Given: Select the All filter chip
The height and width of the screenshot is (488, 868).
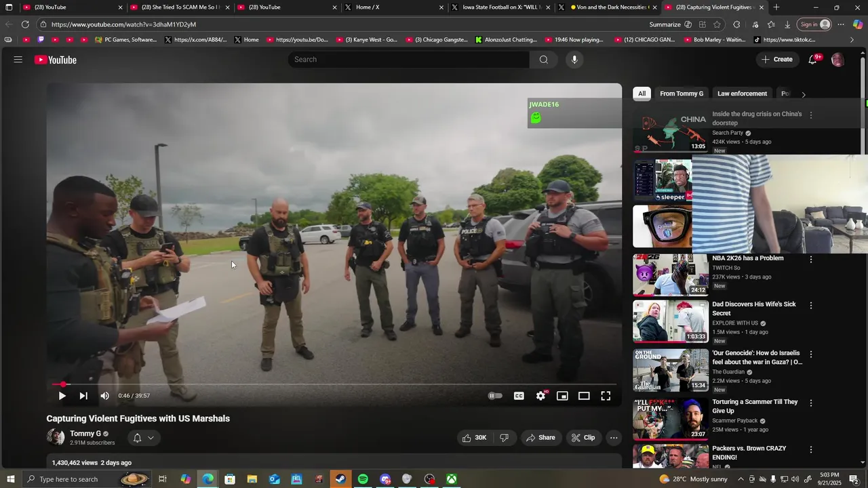Looking at the screenshot, I should coord(642,94).
